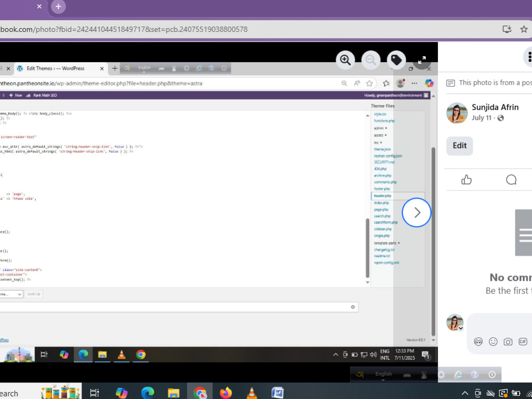Click the install app icon in address bar

pyautogui.click(x=507, y=29)
